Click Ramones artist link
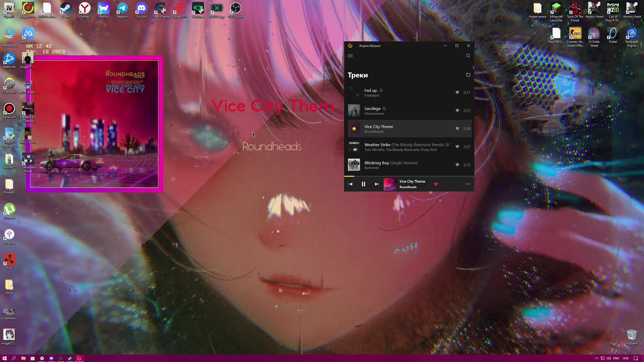This screenshot has height=362, width=644. [371, 168]
